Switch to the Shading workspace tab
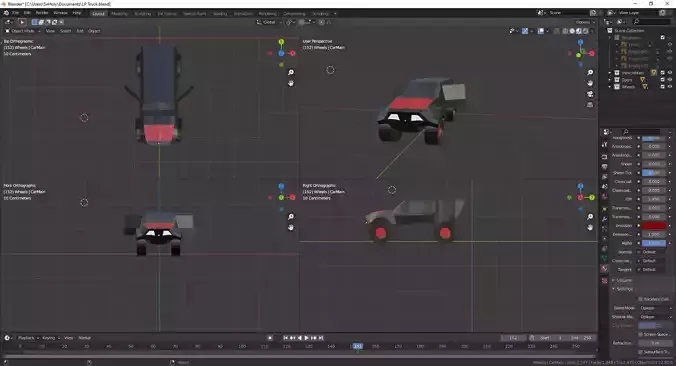 click(x=220, y=13)
